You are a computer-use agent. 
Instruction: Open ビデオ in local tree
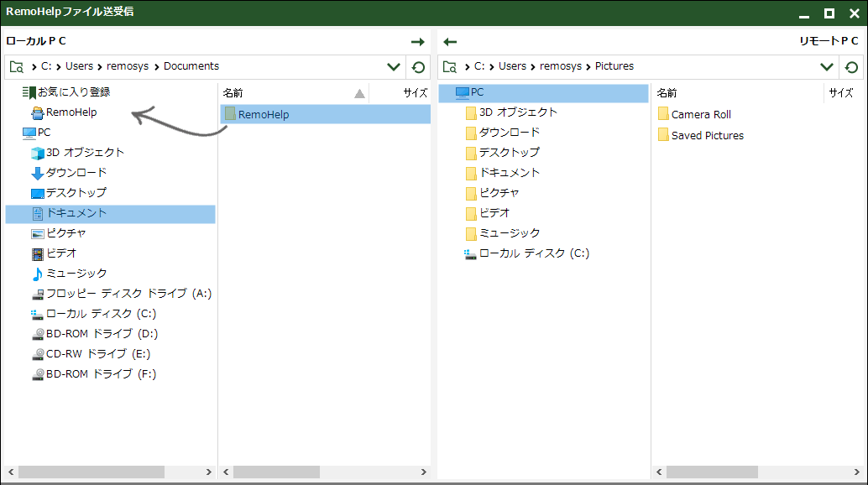tap(55, 253)
